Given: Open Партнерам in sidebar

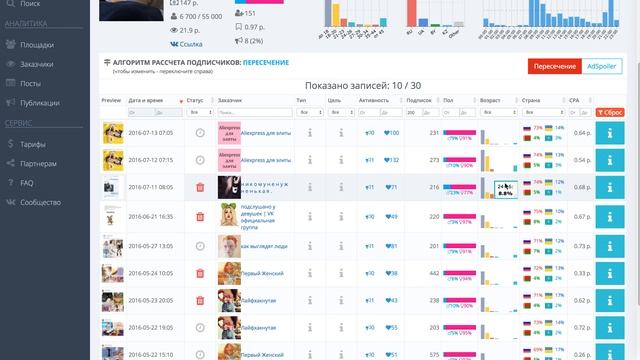Looking at the screenshot, I should pyautogui.click(x=38, y=164).
